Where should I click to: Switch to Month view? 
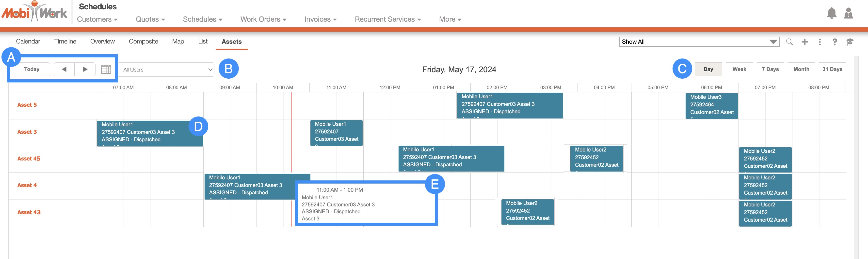click(x=801, y=69)
